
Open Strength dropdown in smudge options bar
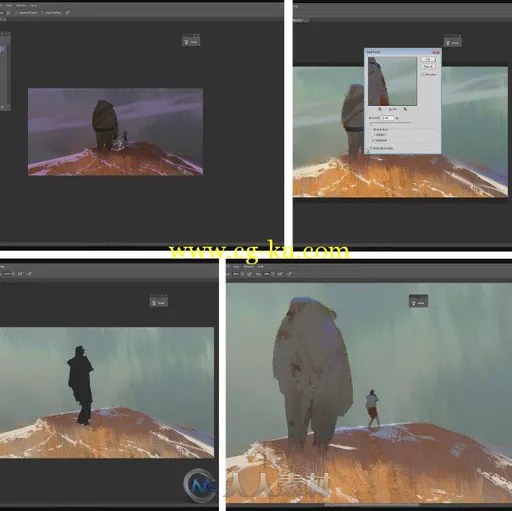(x=8, y=13)
